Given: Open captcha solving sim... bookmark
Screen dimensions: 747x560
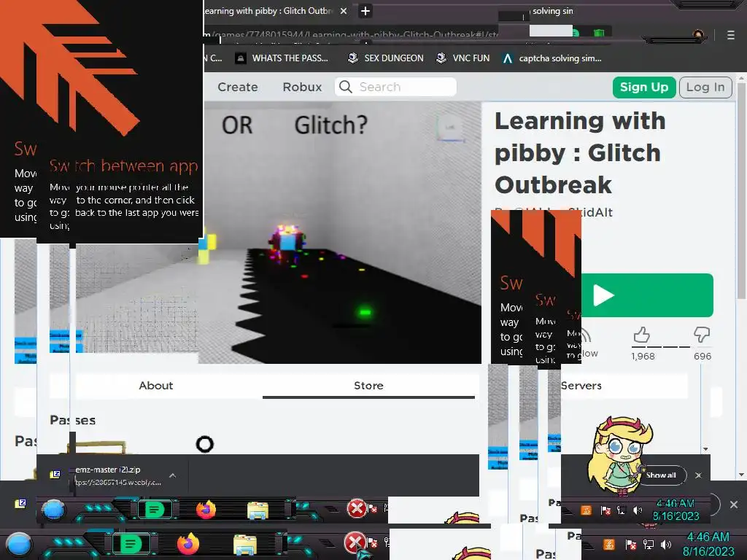Looking at the screenshot, I should (x=553, y=58).
